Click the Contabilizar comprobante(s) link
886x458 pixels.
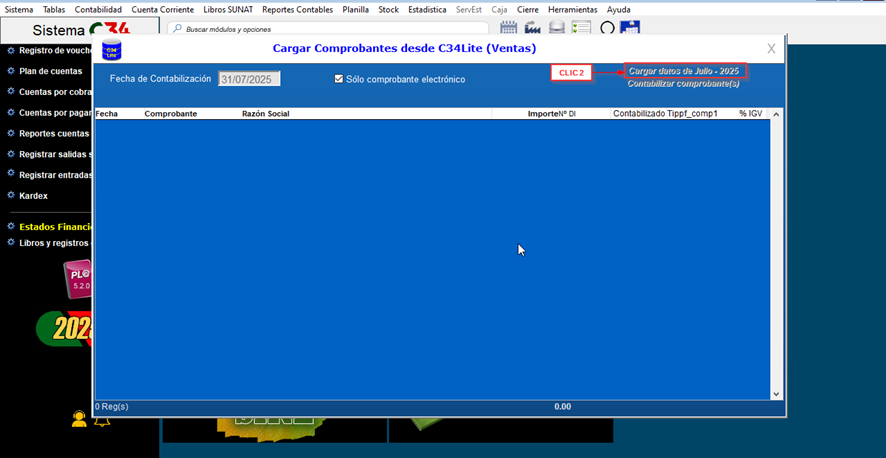(683, 84)
